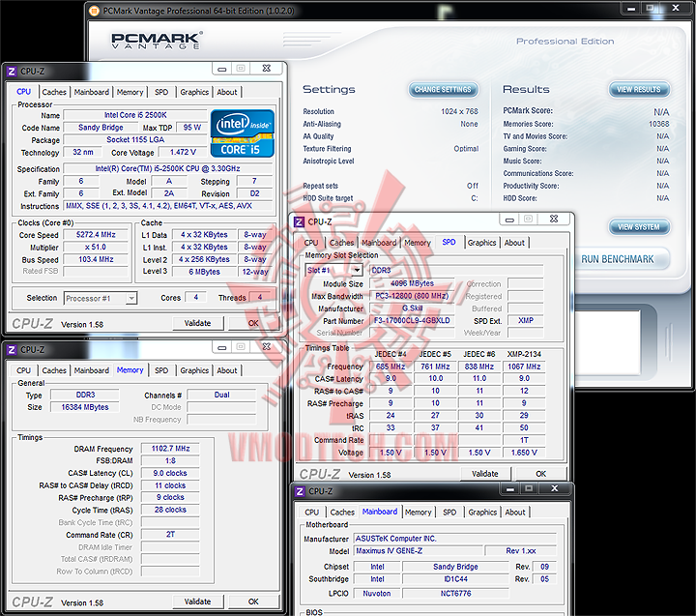
Task: Click the Channels Dual value
Action: click(x=221, y=395)
